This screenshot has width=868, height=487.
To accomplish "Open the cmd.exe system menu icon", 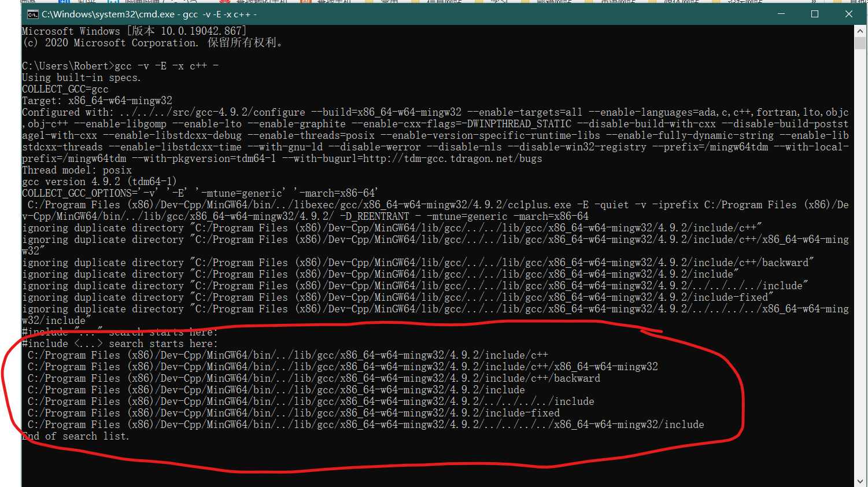I will 32,14.
